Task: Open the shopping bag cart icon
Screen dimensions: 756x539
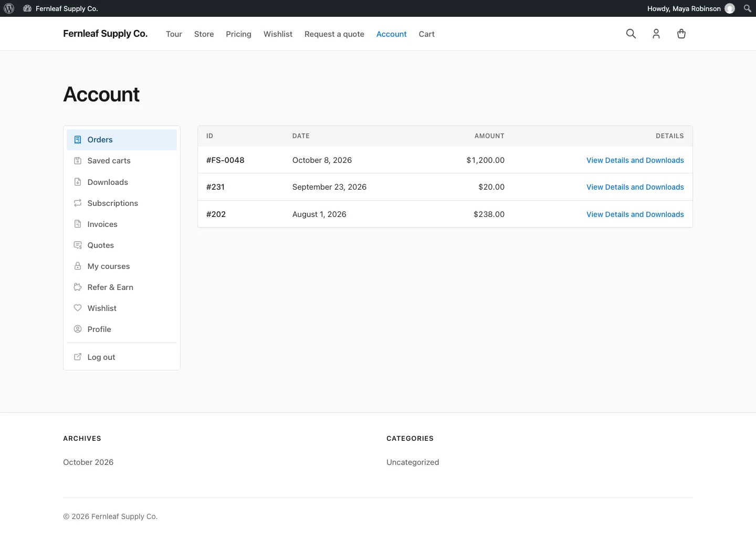Action: [x=681, y=34]
